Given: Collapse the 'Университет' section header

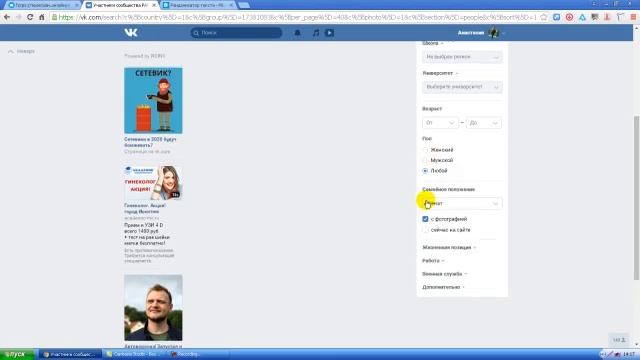Looking at the screenshot, I should pyautogui.click(x=440, y=73).
